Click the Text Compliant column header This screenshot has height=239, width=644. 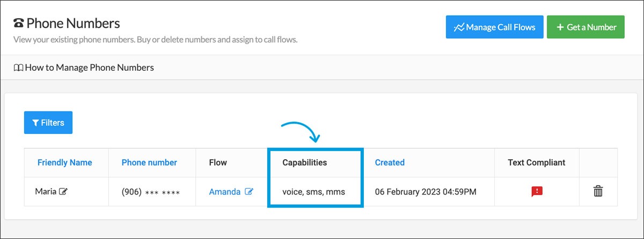(536, 162)
